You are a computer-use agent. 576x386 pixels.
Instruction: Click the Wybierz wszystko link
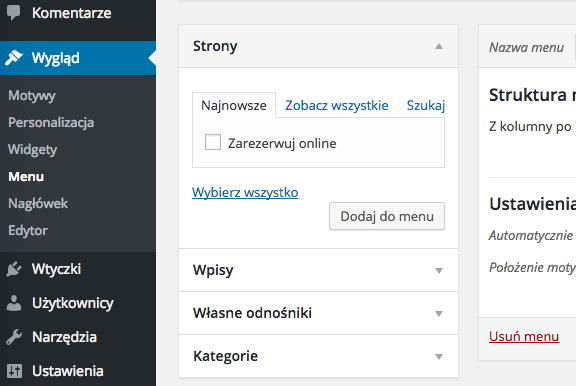click(245, 192)
